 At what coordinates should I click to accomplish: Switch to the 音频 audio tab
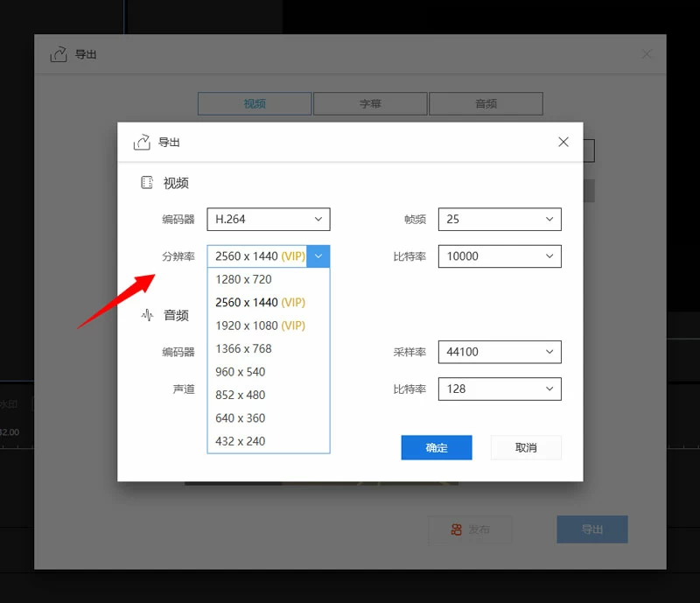click(485, 103)
